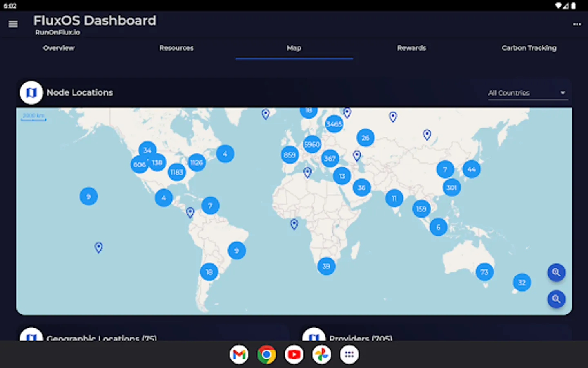The width and height of the screenshot is (588, 368).
Task: Go to the Rewards tab
Action: (x=412, y=48)
